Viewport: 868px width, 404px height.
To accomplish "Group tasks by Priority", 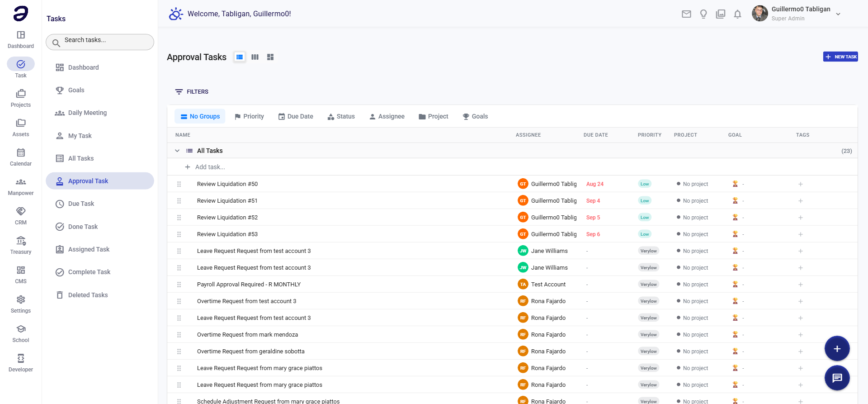I will coord(249,116).
